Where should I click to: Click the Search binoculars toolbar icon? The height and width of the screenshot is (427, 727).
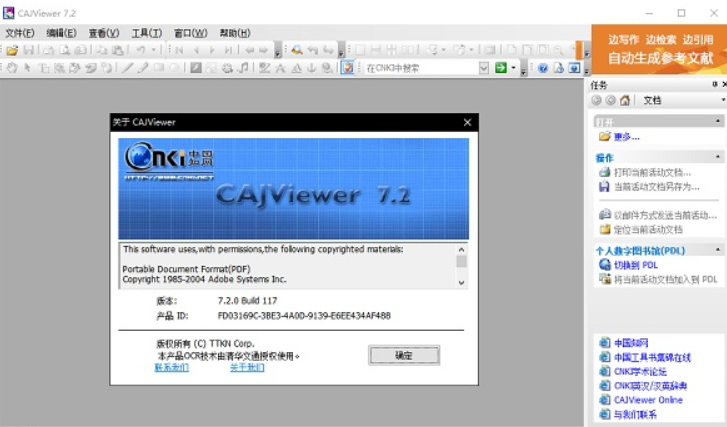point(297,50)
